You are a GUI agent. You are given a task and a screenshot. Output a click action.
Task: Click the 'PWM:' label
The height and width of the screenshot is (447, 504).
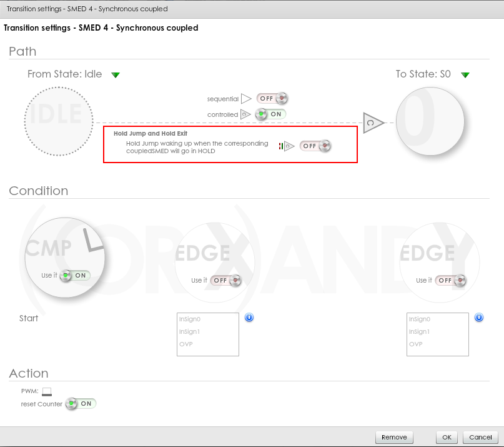click(29, 391)
